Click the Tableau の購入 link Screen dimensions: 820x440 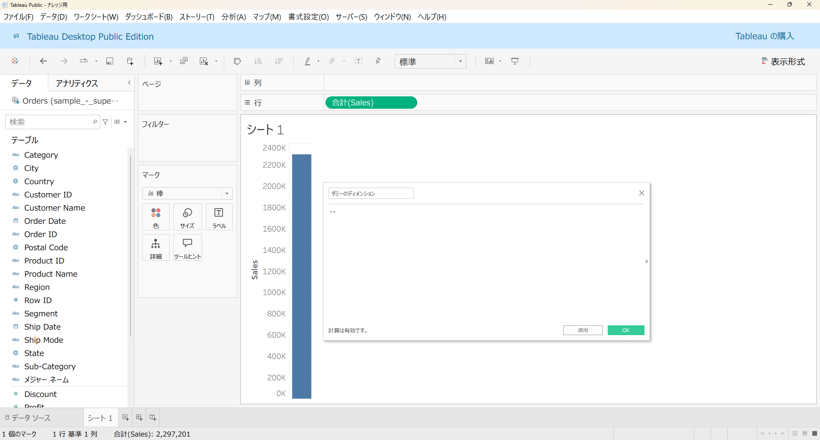coord(765,36)
